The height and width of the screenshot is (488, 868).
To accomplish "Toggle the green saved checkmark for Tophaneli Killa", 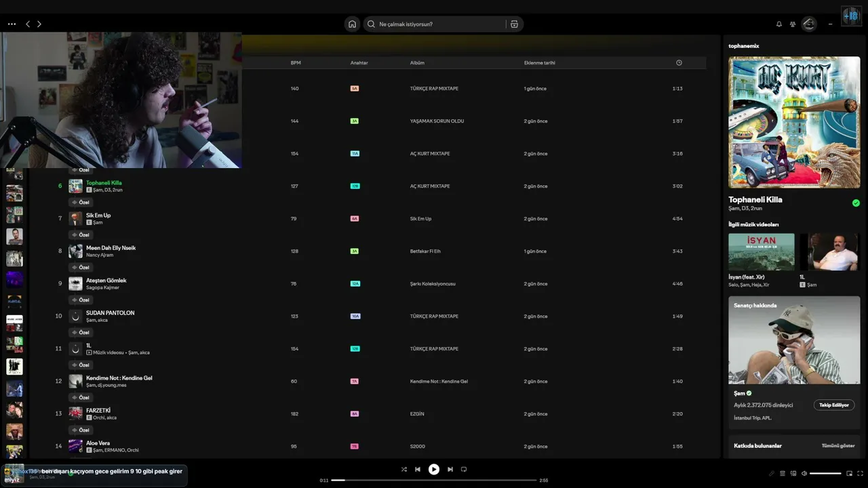I will (x=856, y=203).
